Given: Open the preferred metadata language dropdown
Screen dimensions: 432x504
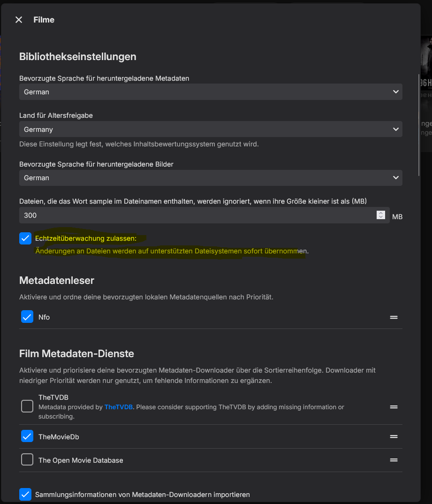Looking at the screenshot, I should (211, 92).
